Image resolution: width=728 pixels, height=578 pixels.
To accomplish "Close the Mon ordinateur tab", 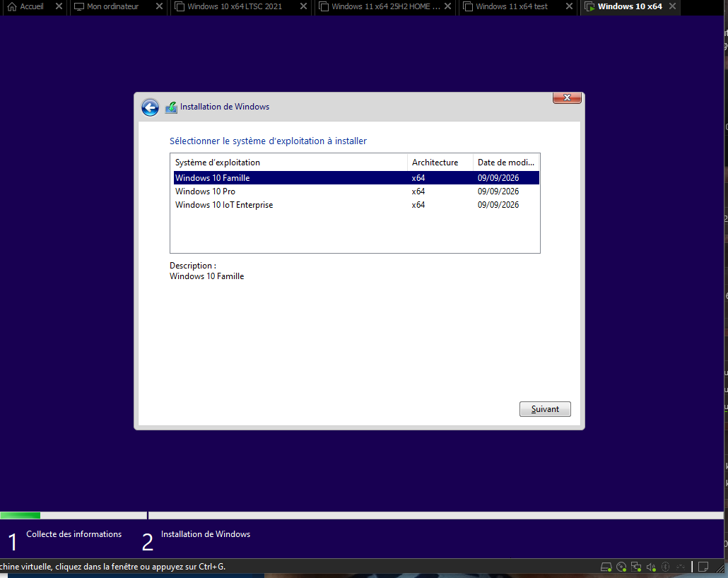I will pyautogui.click(x=159, y=6).
